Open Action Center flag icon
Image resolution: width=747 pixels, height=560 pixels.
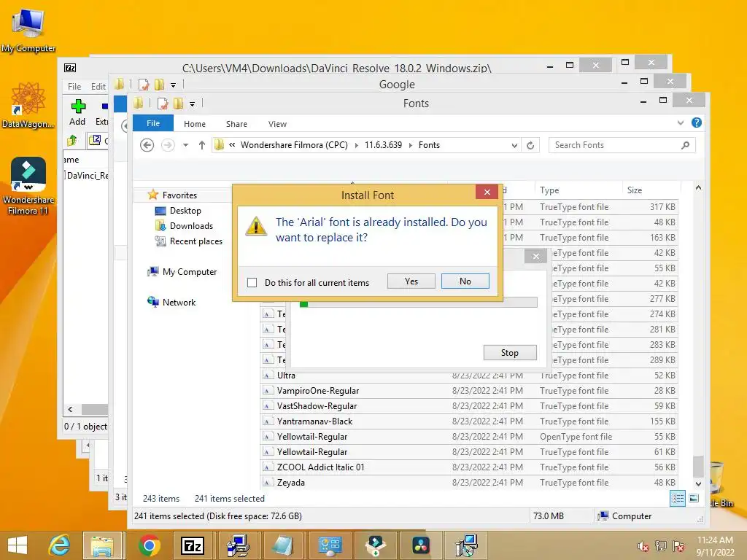(678, 546)
